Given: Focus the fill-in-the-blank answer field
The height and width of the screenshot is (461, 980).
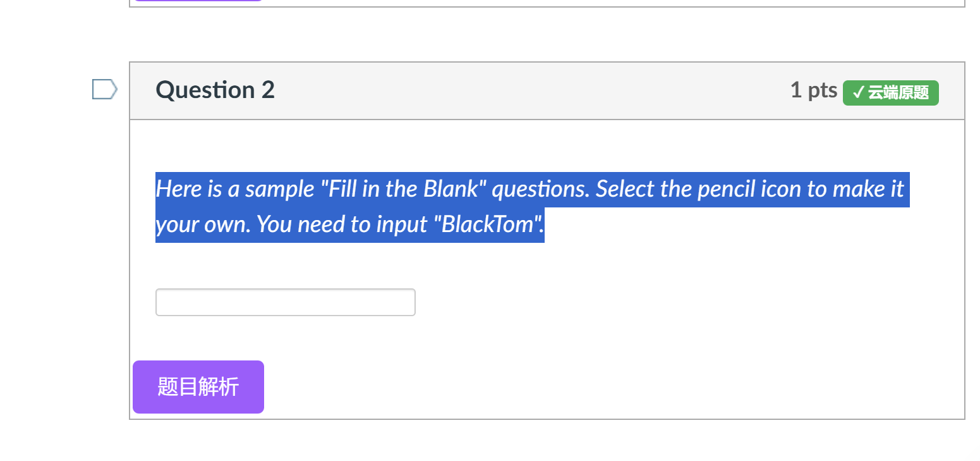Looking at the screenshot, I should (x=286, y=302).
